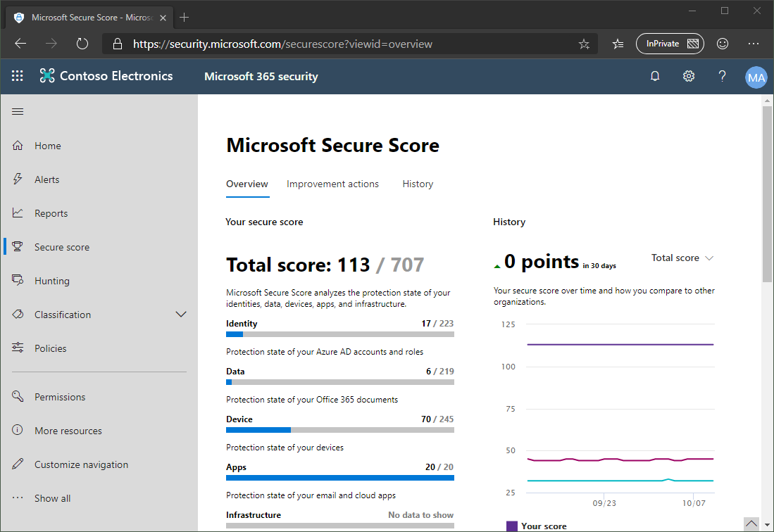Click the Your score purple legend swatch
The width and height of the screenshot is (774, 532).
tap(512, 526)
